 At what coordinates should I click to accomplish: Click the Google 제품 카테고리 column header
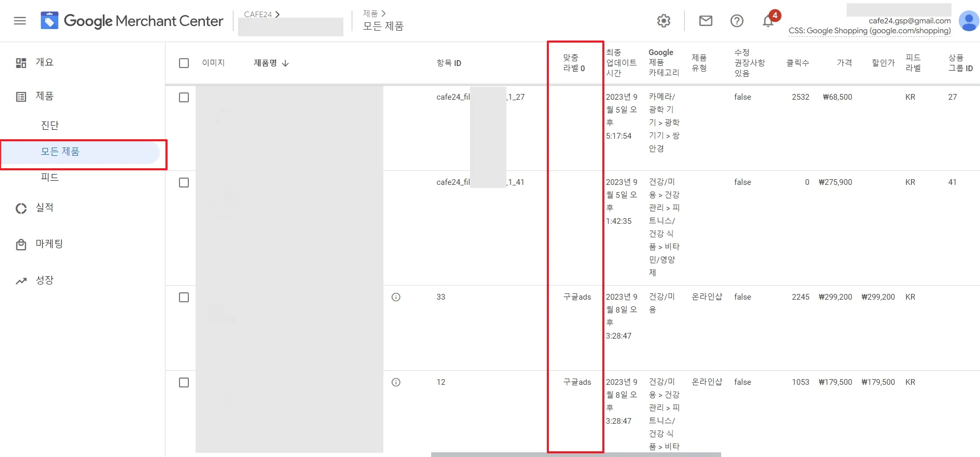click(x=664, y=63)
